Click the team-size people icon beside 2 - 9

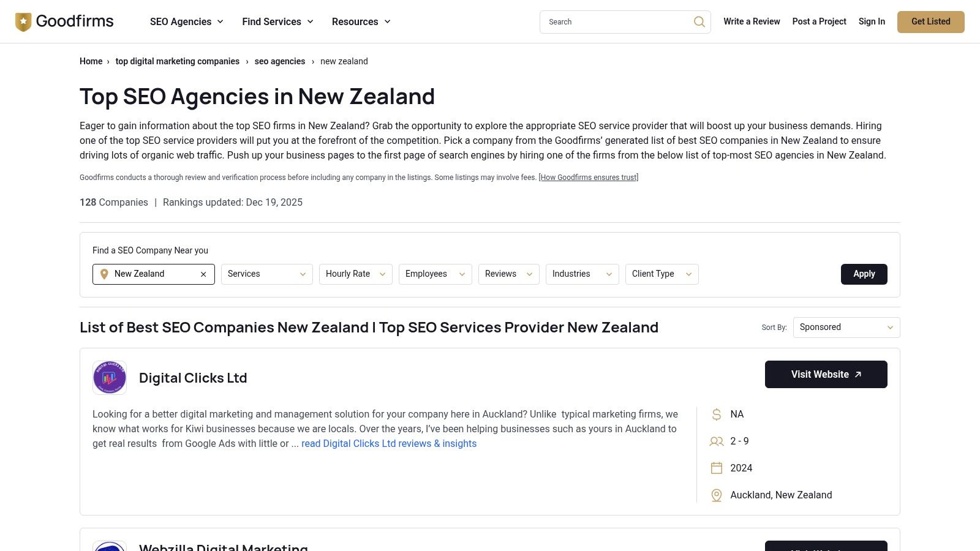(x=716, y=441)
